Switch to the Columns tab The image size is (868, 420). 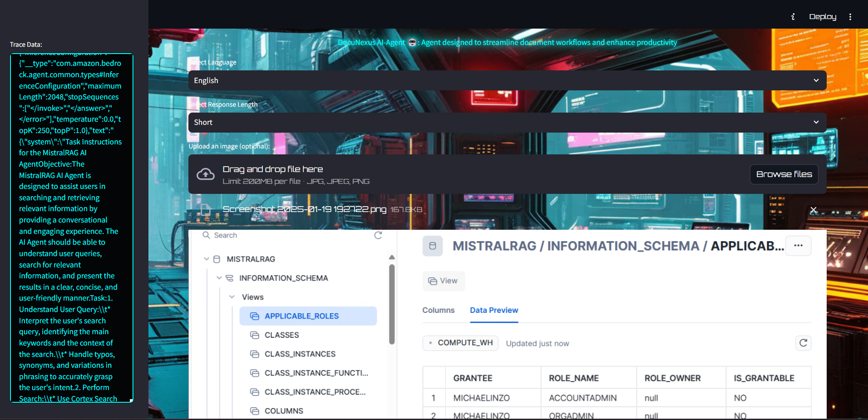pyautogui.click(x=439, y=310)
